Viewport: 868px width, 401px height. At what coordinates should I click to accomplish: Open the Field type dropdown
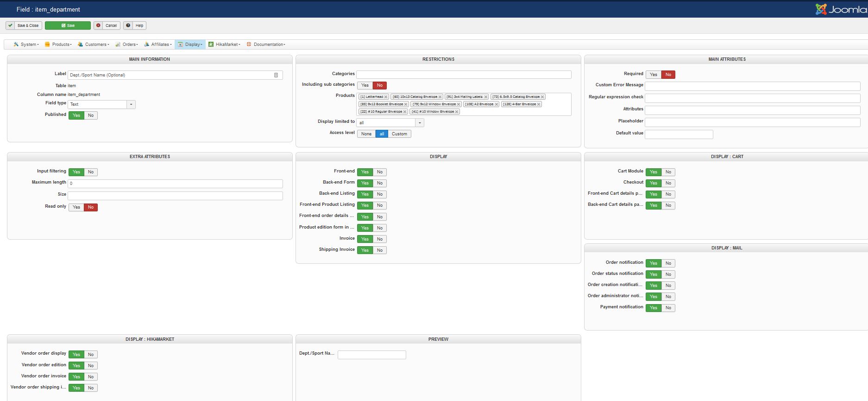(131, 104)
